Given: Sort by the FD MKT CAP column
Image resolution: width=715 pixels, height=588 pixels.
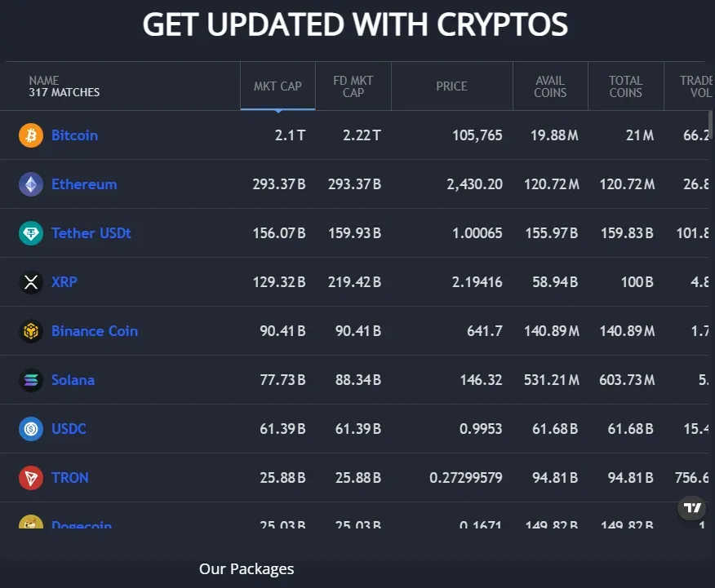Looking at the screenshot, I should 353,86.
